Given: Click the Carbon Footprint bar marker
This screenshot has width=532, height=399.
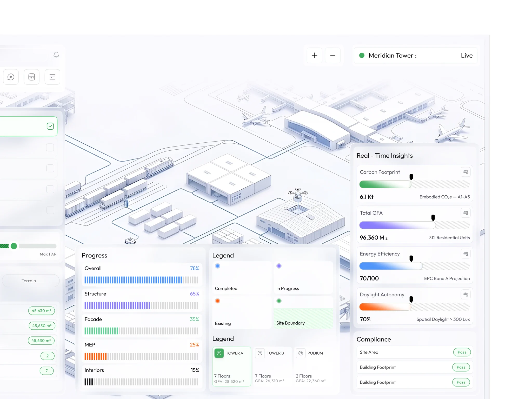Looking at the screenshot, I should tap(411, 177).
